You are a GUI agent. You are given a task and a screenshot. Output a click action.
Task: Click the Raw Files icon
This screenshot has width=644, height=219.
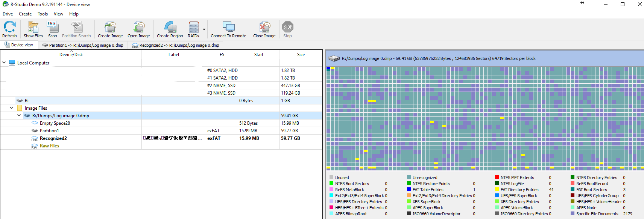[x=34, y=146]
